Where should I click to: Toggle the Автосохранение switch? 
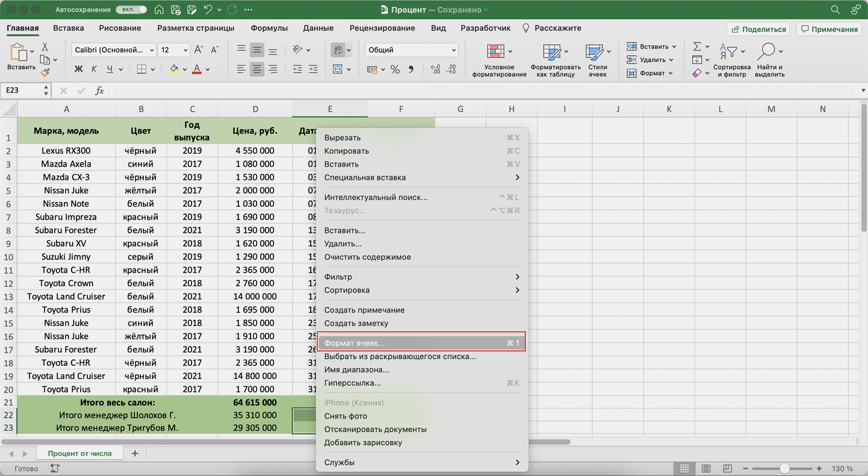tap(131, 10)
